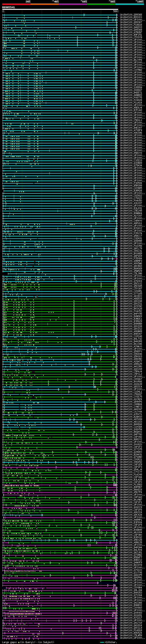Image resolution: width=146 pixels, height=644 pixels.
Task: Select the UniRef100_B4H2R8 label
Action: pyautogui.click(x=131, y=341)
